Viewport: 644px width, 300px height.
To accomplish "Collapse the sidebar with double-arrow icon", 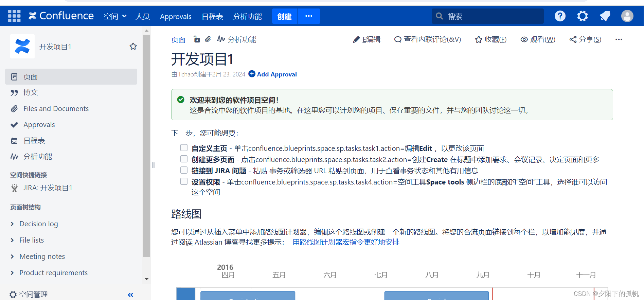I will [130, 295].
